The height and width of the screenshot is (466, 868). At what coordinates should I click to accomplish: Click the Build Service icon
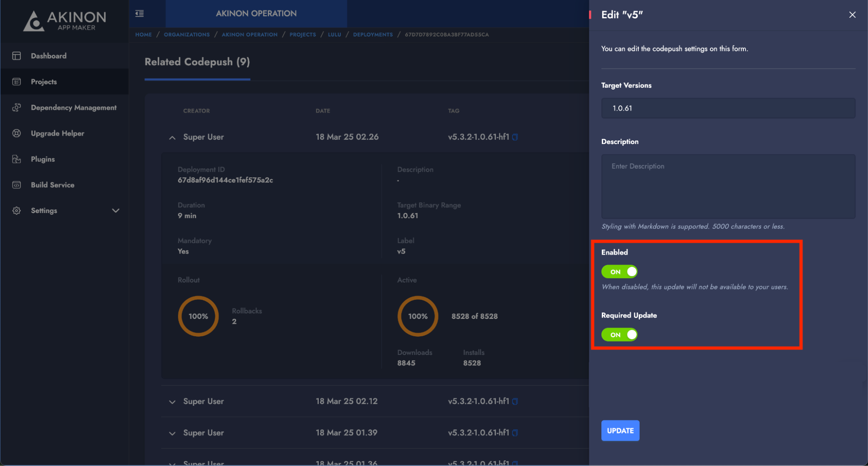(x=17, y=185)
